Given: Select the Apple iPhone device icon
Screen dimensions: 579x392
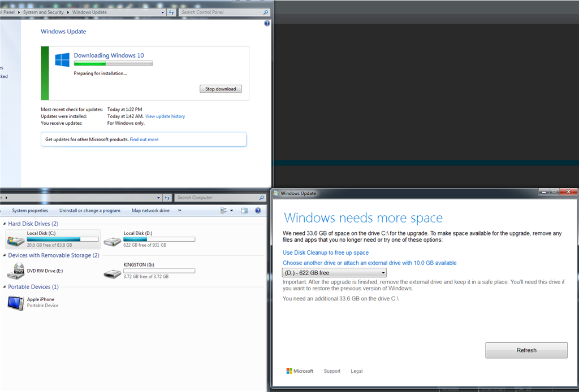Looking at the screenshot, I should tap(16, 303).
